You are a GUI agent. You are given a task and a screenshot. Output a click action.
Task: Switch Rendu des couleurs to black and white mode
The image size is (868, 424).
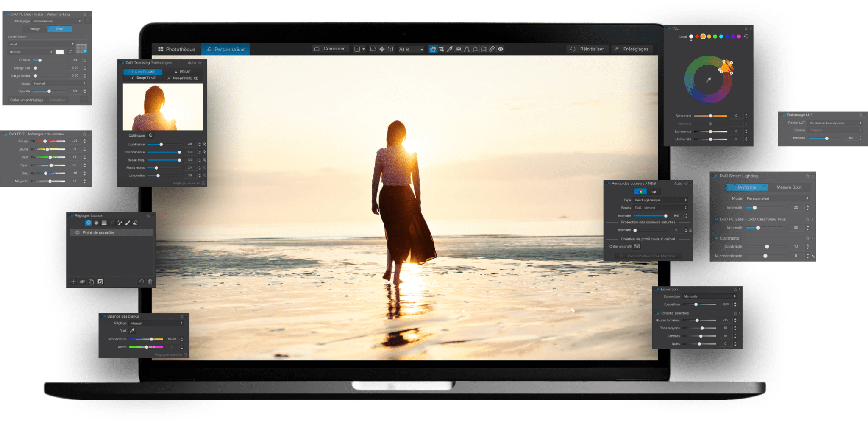(x=654, y=192)
